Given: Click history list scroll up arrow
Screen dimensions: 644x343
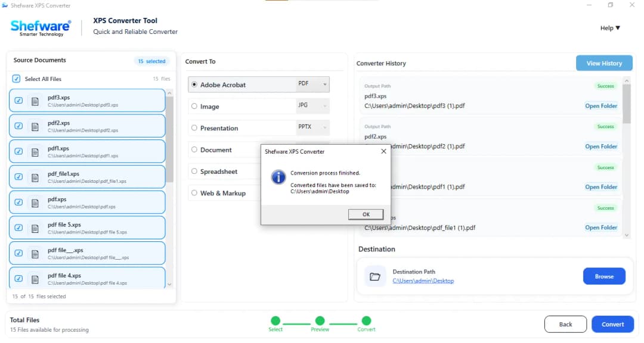Looking at the screenshot, I should pyautogui.click(x=626, y=81).
